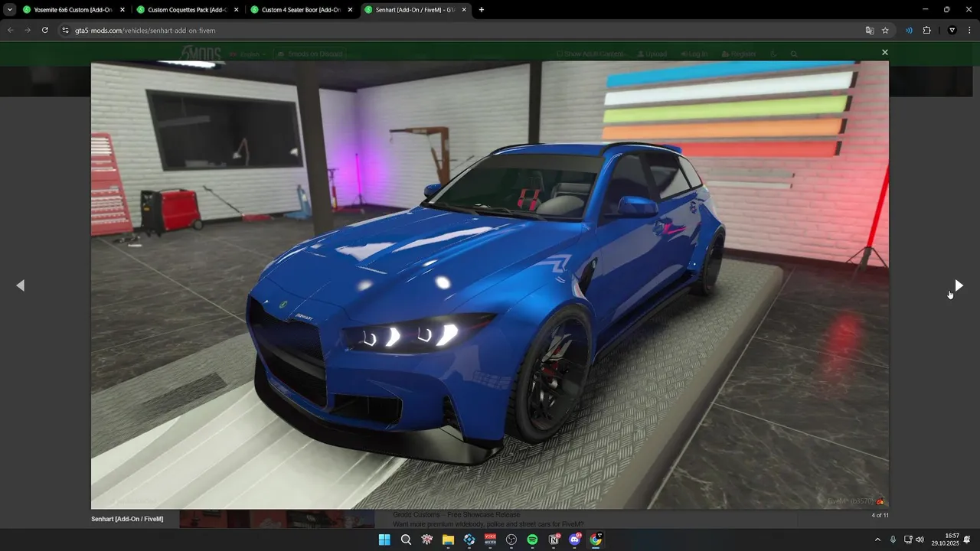
Task: Go to the previous gallery image
Action: (21, 285)
